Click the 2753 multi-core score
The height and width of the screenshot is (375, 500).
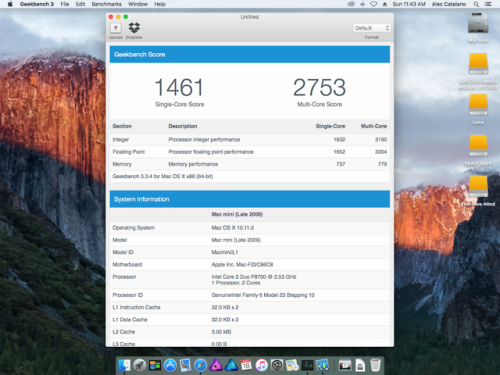coord(319,87)
